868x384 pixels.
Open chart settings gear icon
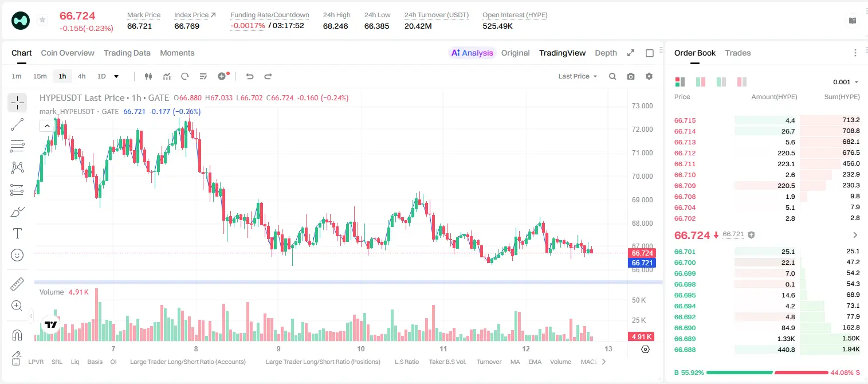[x=649, y=76]
